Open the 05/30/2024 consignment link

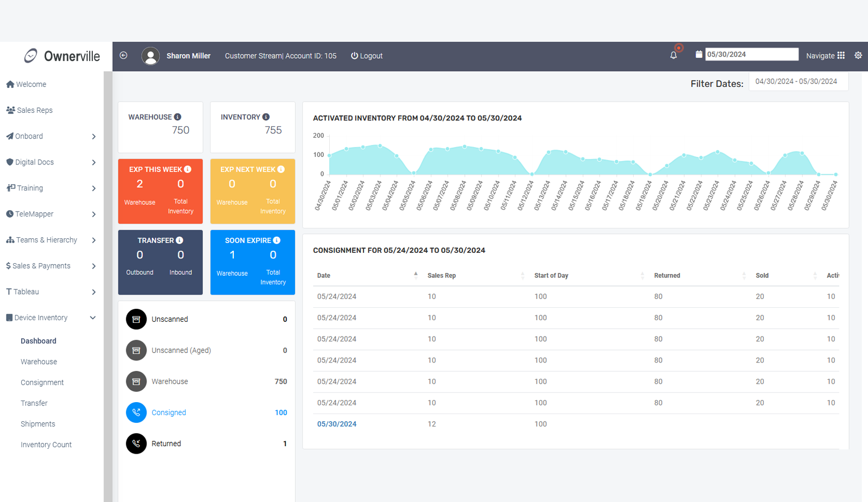click(337, 424)
